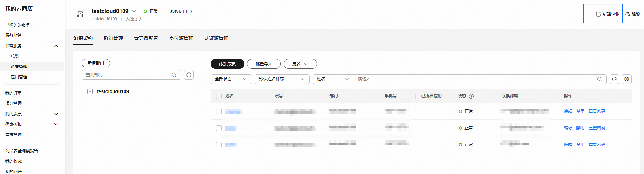Select 企业管理 in sidebar
Screen dimensions: 644x174
coord(19,67)
